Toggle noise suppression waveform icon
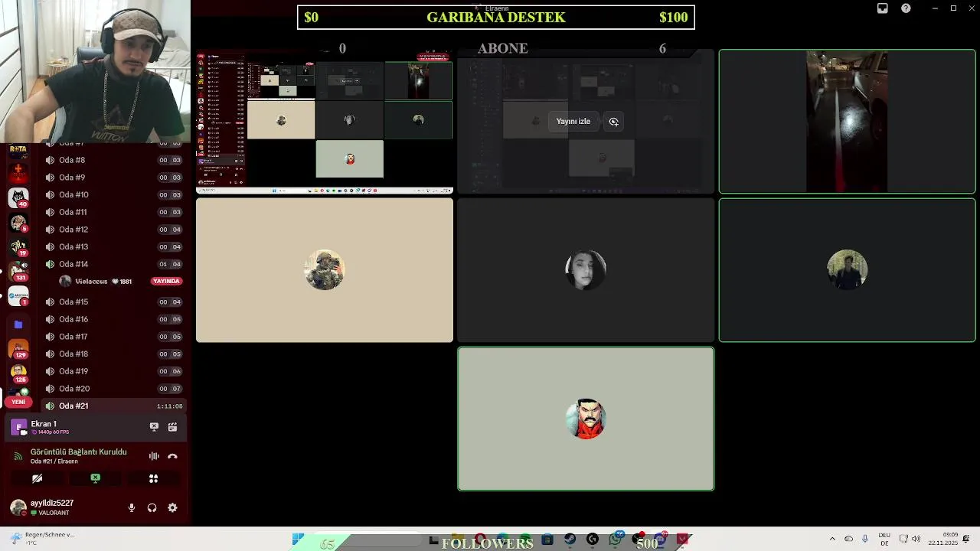Viewport: 980px width, 551px height. (x=154, y=456)
